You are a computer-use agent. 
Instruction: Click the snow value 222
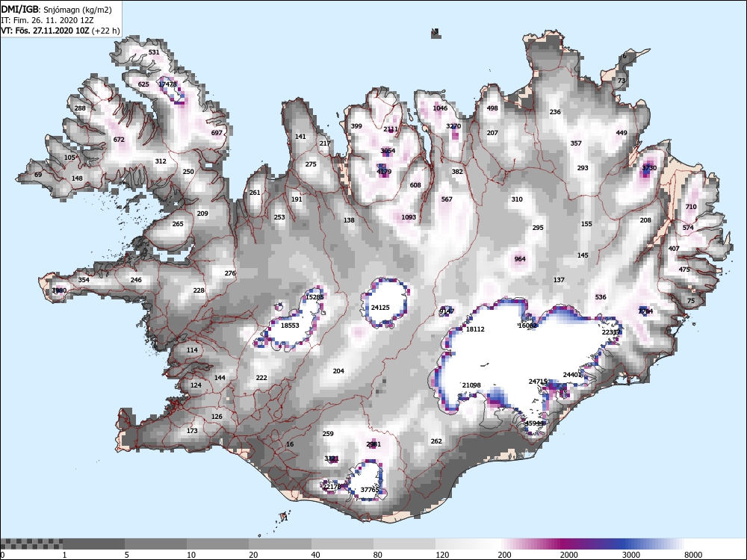click(261, 378)
